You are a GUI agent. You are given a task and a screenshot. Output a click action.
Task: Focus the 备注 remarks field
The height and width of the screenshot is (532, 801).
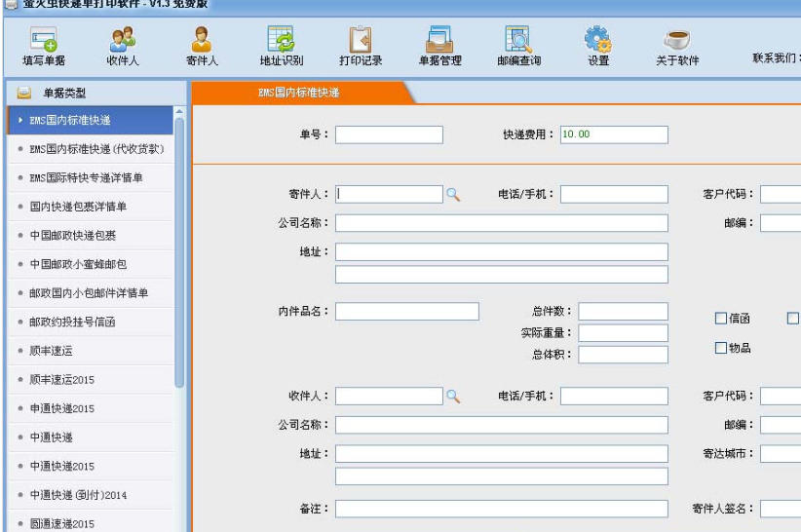pyautogui.click(x=502, y=509)
